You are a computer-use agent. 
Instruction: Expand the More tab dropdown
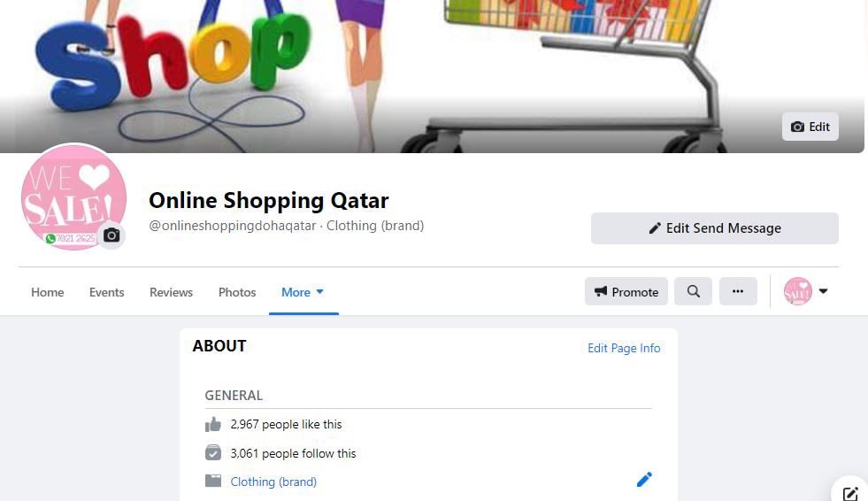[x=303, y=292]
